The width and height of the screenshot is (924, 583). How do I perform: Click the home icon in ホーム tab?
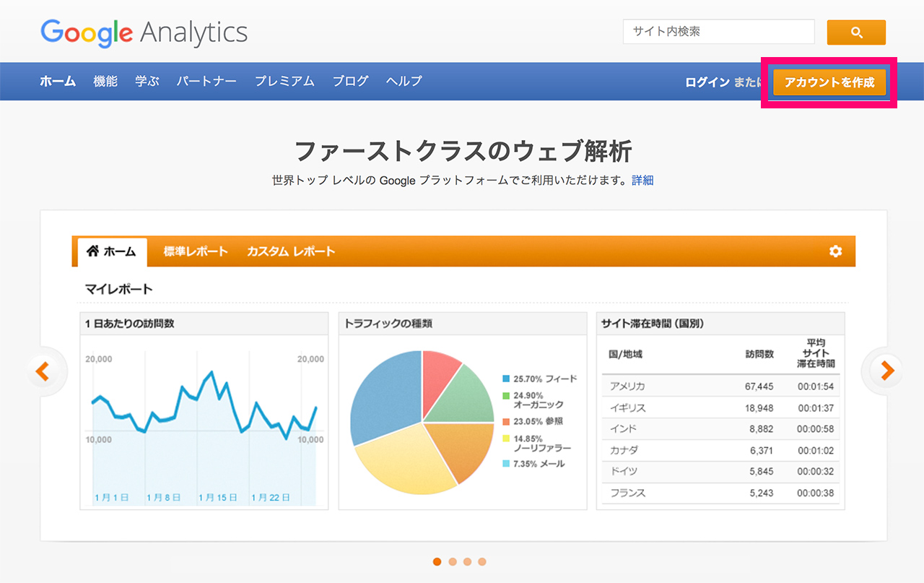click(x=92, y=251)
